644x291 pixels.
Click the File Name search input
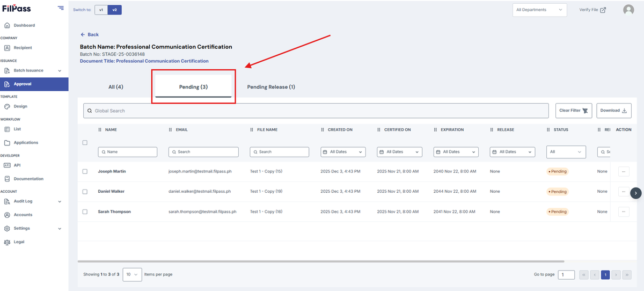280,152
